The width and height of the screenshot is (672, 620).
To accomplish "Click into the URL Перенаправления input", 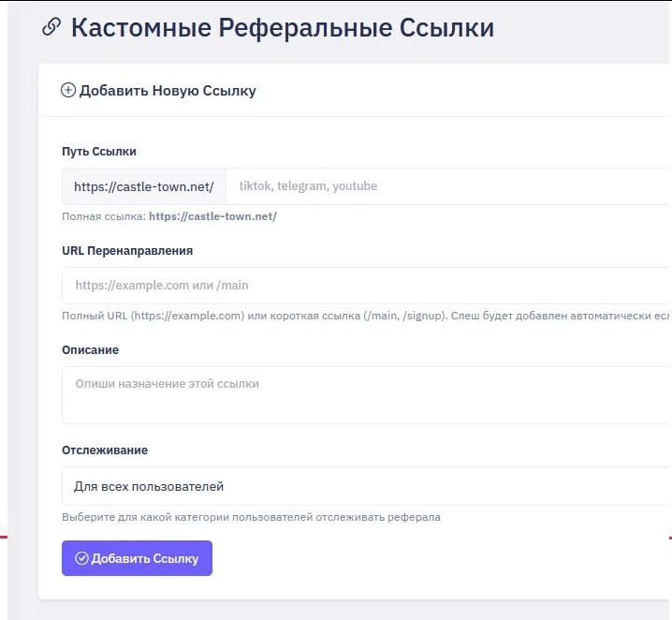I will (365, 285).
